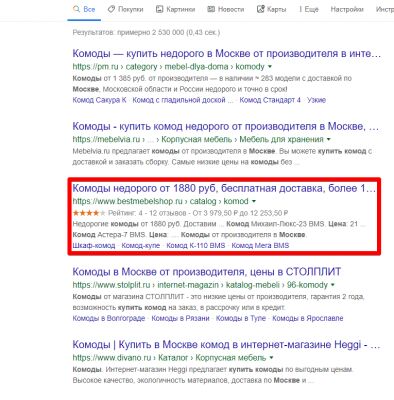Open sitelink Комод К-110 BMS

(x=196, y=246)
